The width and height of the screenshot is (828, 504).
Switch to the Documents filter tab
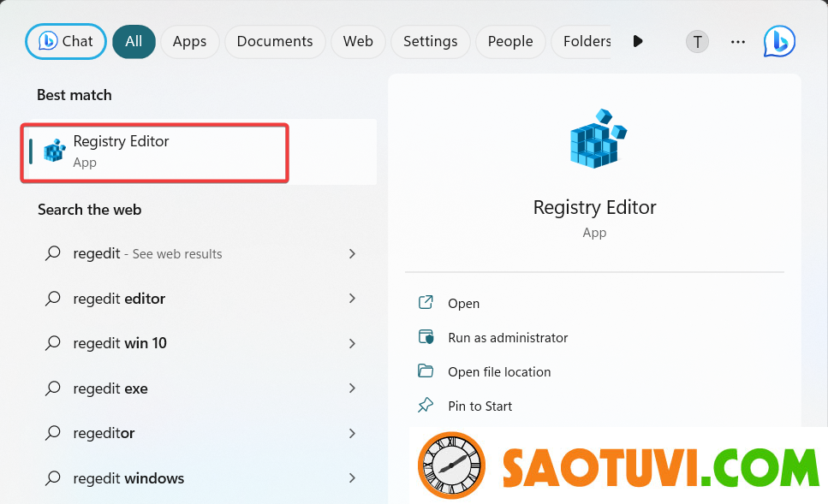click(275, 41)
